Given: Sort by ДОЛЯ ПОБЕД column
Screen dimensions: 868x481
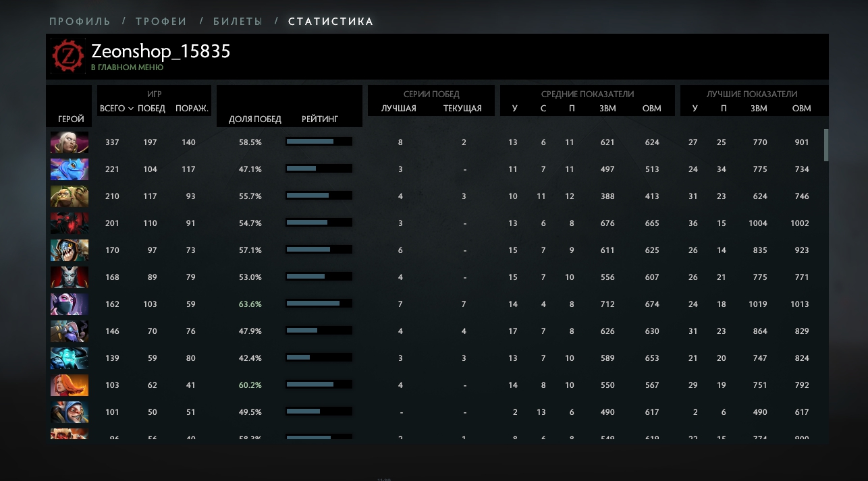Looking at the screenshot, I should (255, 119).
